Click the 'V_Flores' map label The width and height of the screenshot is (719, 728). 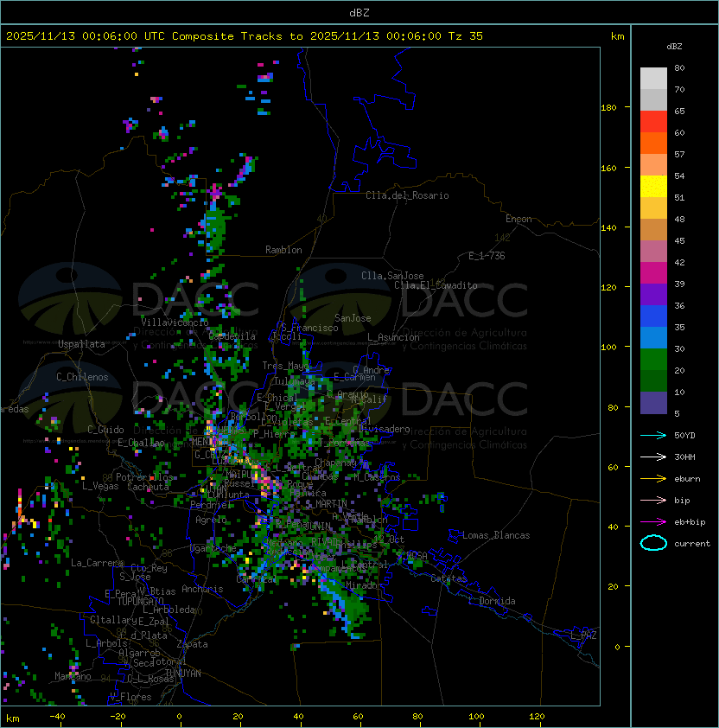(x=130, y=697)
